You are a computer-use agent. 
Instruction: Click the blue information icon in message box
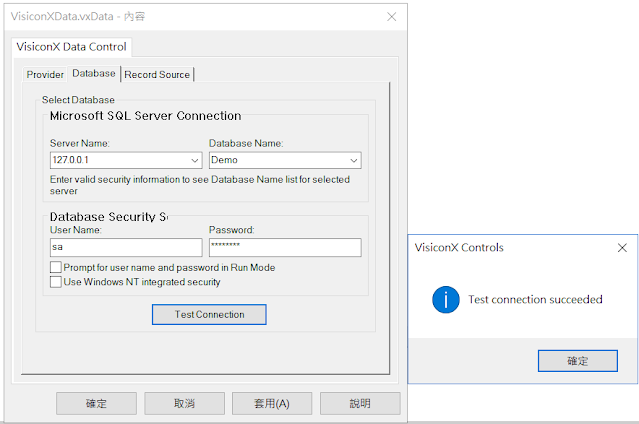point(446,300)
